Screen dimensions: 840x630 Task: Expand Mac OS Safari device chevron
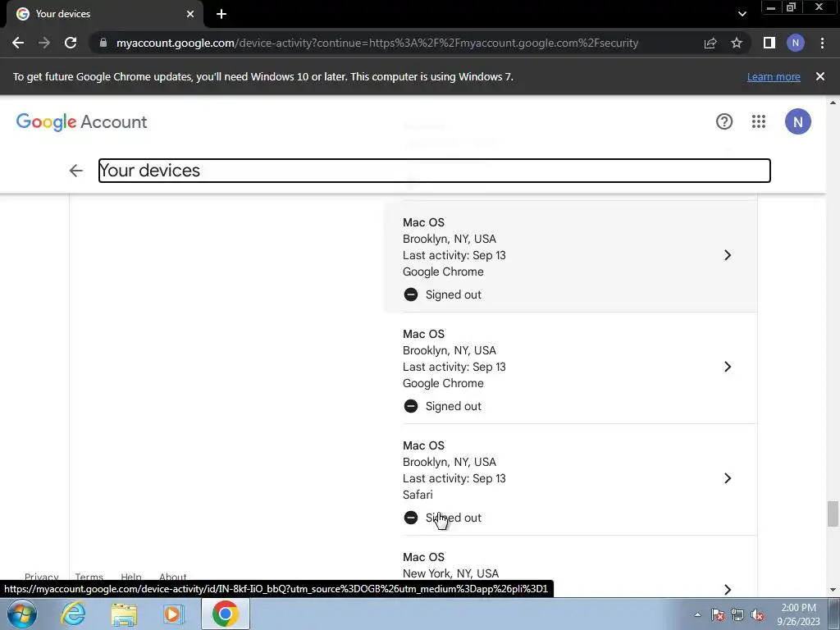[728, 478]
